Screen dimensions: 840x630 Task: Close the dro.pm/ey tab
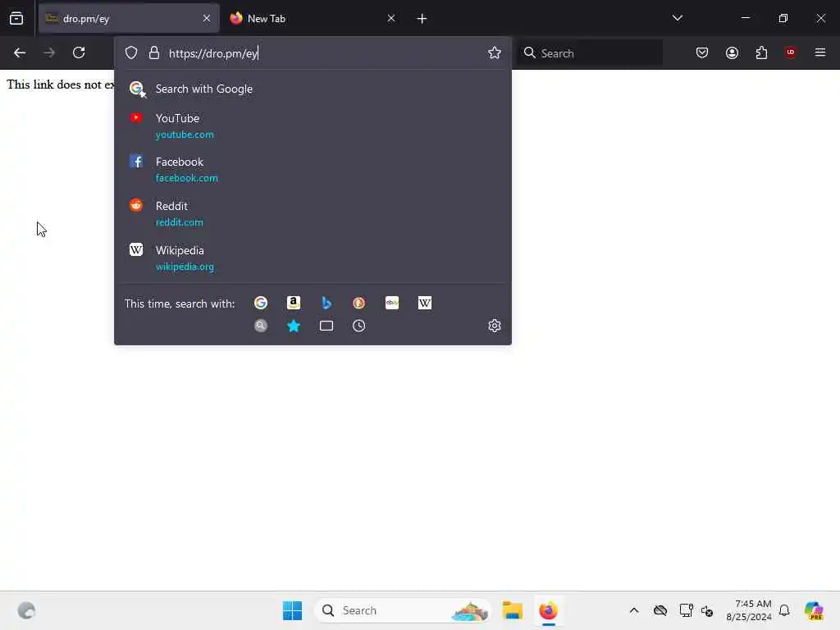coord(206,18)
